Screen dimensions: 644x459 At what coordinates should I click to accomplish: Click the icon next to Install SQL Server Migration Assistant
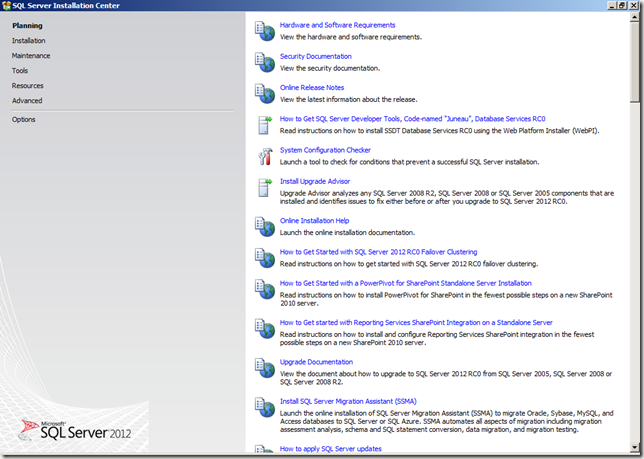point(264,407)
